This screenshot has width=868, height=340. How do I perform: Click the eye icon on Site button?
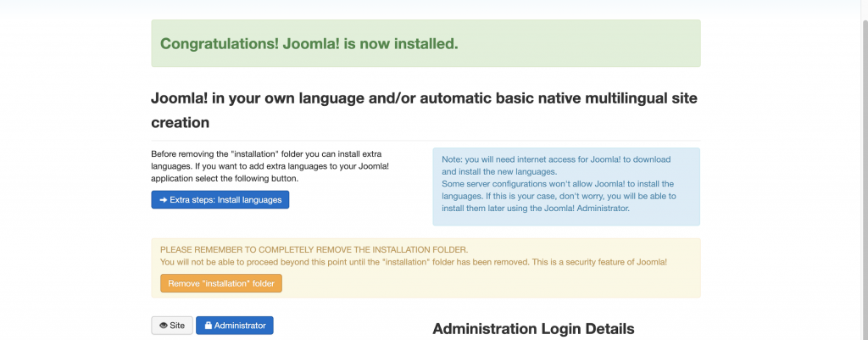(163, 326)
